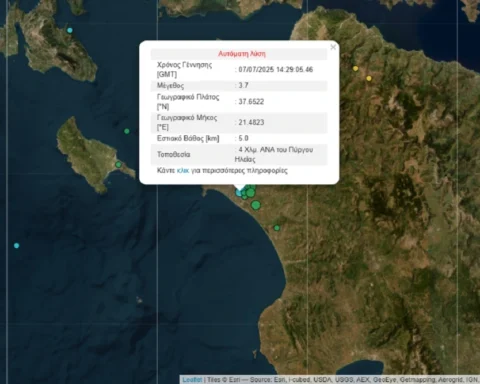Screen dimensions: 480x384
Task: Select the isolated large green marker southeast of cluster
Action: point(256,205)
